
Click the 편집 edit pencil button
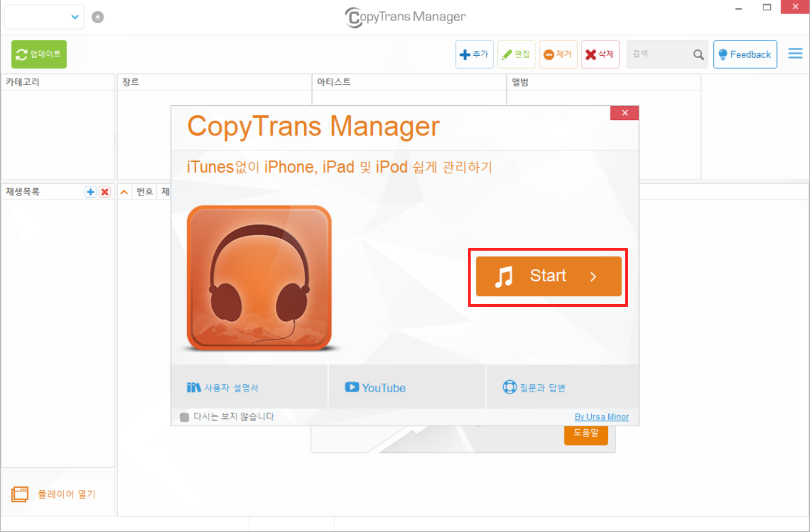516,54
